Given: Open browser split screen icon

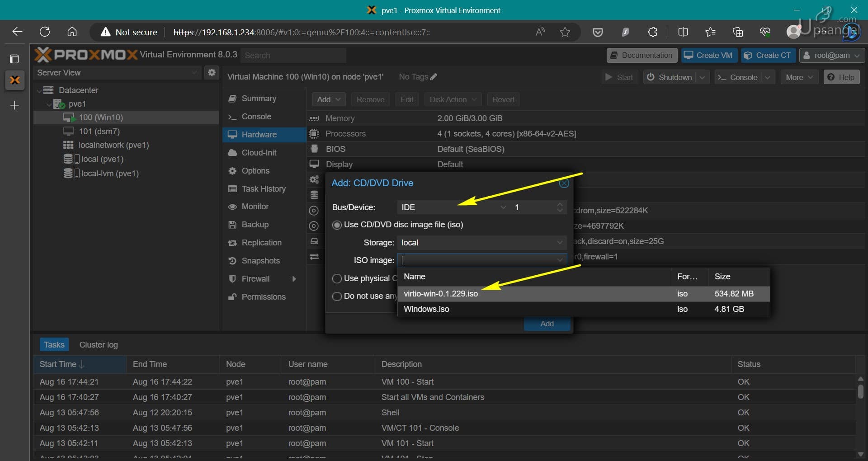Looking at the screenshot, I should click(x=683, y=32).
